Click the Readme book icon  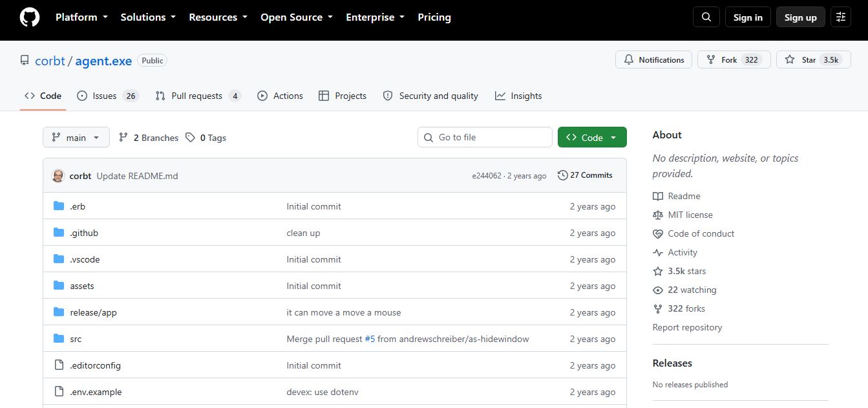(x=658, y=196)
